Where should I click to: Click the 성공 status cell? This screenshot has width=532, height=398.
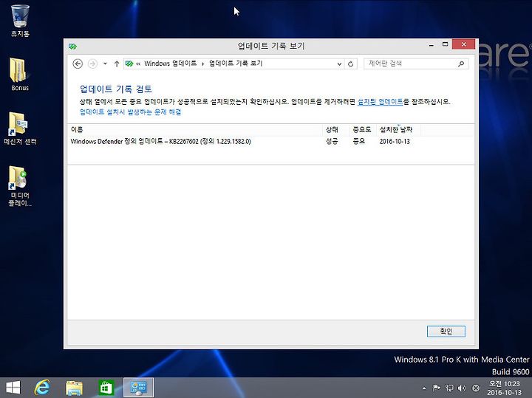point(332,141)
